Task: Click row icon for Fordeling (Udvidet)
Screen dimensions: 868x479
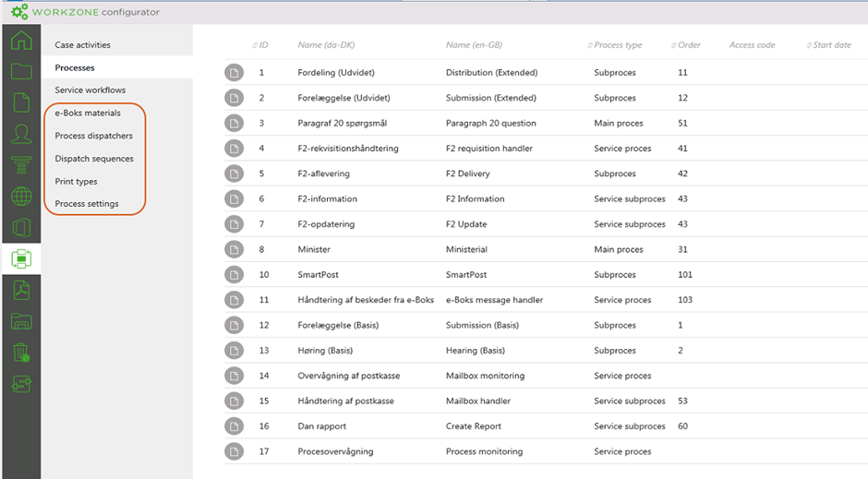Action: click(x=235, y=73)
